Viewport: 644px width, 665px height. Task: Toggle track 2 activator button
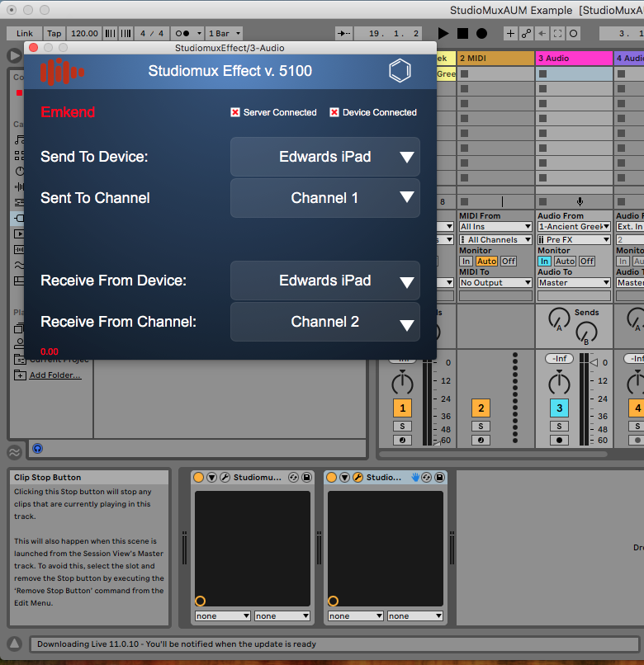click(481, 408)
